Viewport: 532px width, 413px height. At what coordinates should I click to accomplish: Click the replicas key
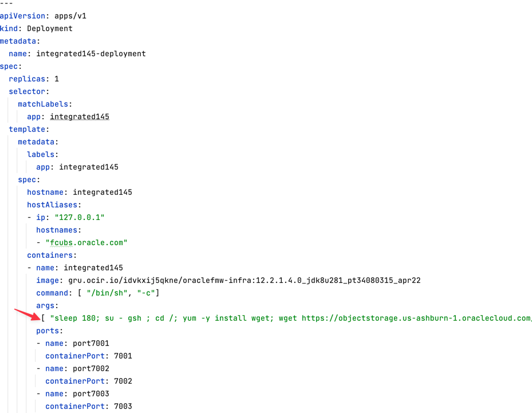tap(27, 78)
